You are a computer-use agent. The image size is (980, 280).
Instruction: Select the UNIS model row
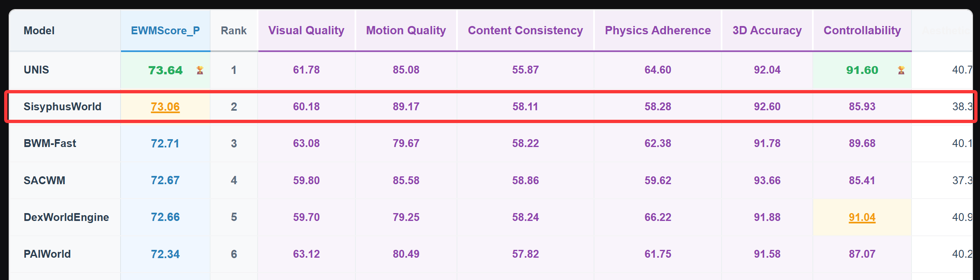pos(491,70)
